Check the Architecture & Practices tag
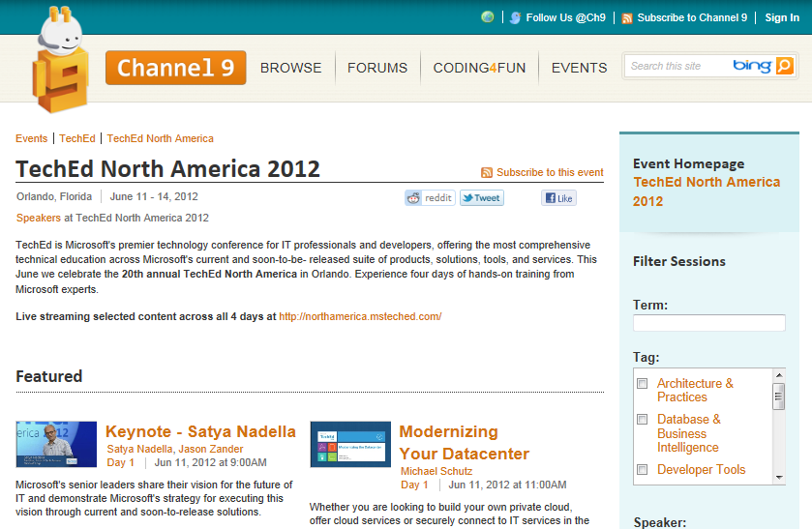812x529 pixels. (643, 384)
